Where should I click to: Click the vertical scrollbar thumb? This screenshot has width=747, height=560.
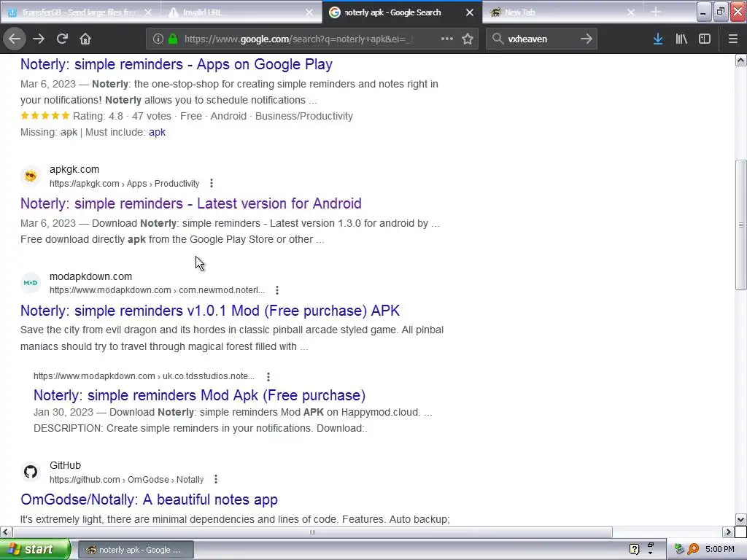coord(741,225)
